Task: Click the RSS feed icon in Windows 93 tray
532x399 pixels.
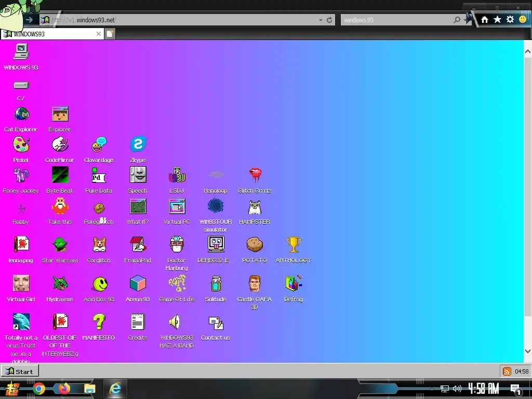Action: coord(507,371)
